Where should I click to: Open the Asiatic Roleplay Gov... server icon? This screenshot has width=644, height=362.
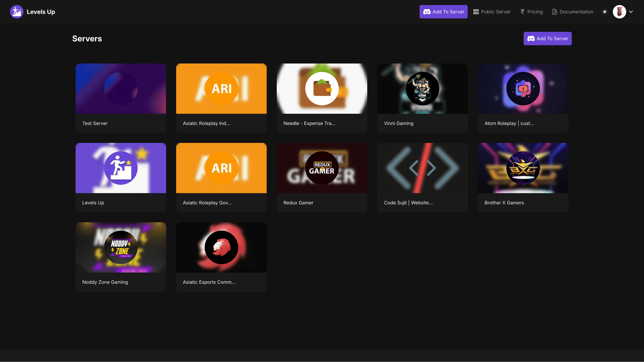tap(221, 168)
